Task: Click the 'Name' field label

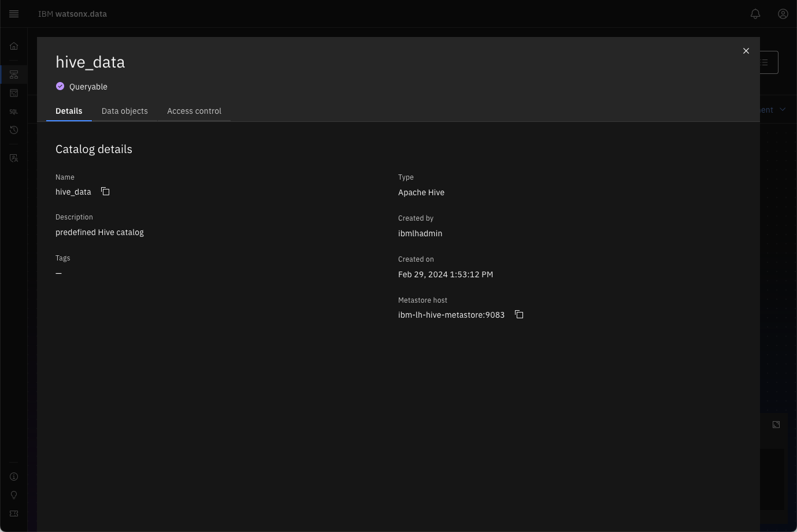Action: [x=65, y=177]
